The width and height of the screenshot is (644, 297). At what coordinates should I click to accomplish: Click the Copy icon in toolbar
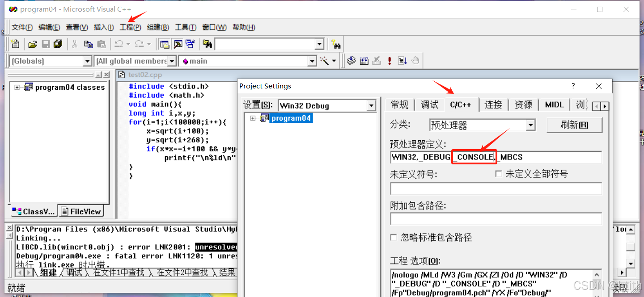coord(88,44)
